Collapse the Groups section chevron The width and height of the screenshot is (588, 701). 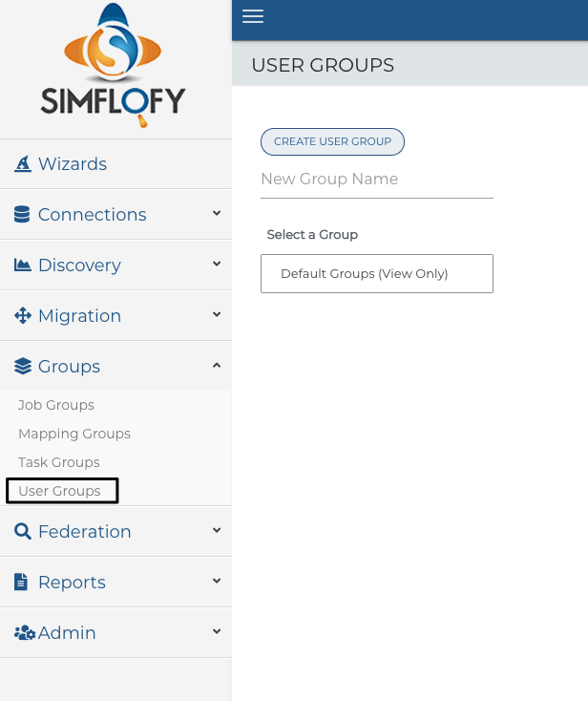pyautogui.click(x=217, y=365)
